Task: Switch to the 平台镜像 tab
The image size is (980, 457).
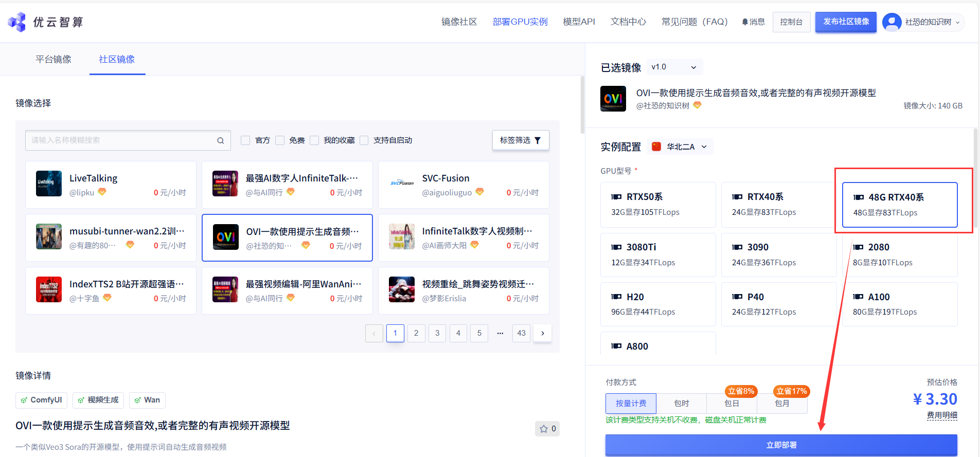Action: (x=54, y=60)
